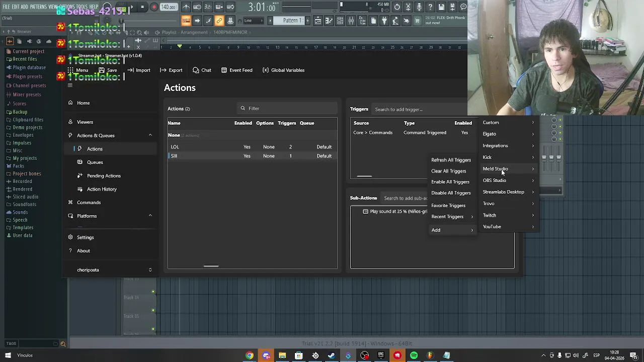Open OBS Studio from the taskbar
Screen dimensions: 644x362
(364, 355)
